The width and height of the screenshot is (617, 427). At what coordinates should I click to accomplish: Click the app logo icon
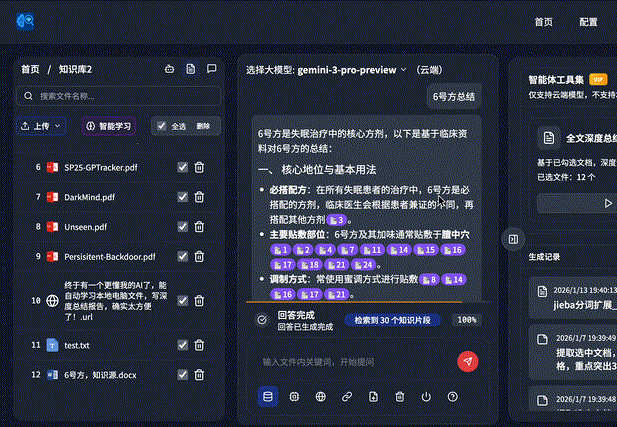pos(25,21)
